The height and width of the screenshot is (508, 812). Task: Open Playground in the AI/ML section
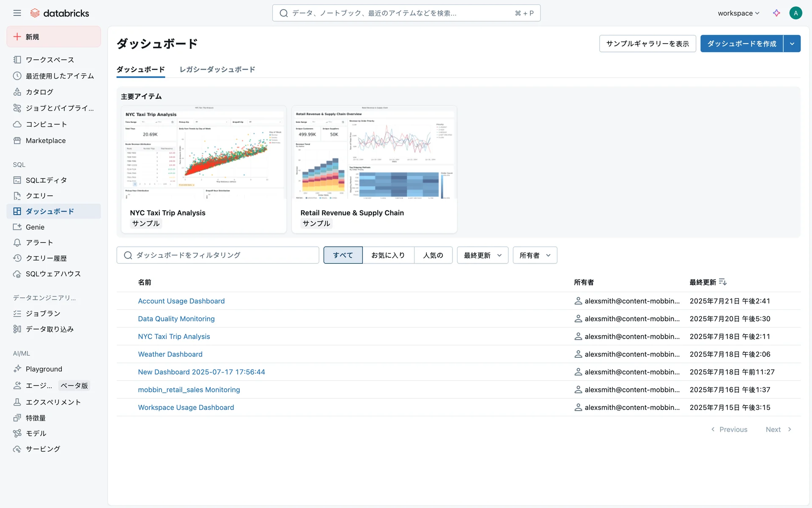click(x=44, y=369)
